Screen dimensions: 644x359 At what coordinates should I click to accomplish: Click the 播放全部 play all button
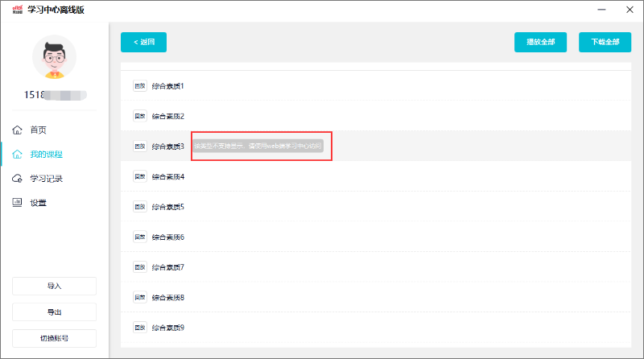click(x=540, y=42)
